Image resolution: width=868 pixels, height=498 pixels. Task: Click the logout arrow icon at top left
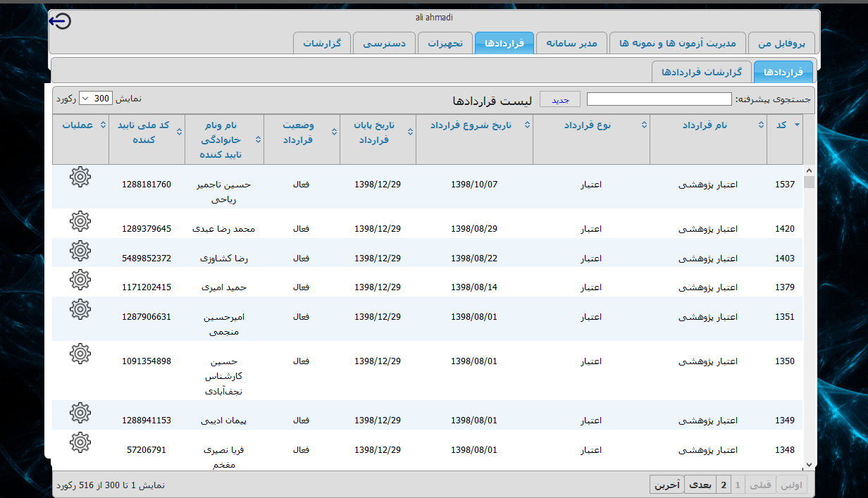60,22
